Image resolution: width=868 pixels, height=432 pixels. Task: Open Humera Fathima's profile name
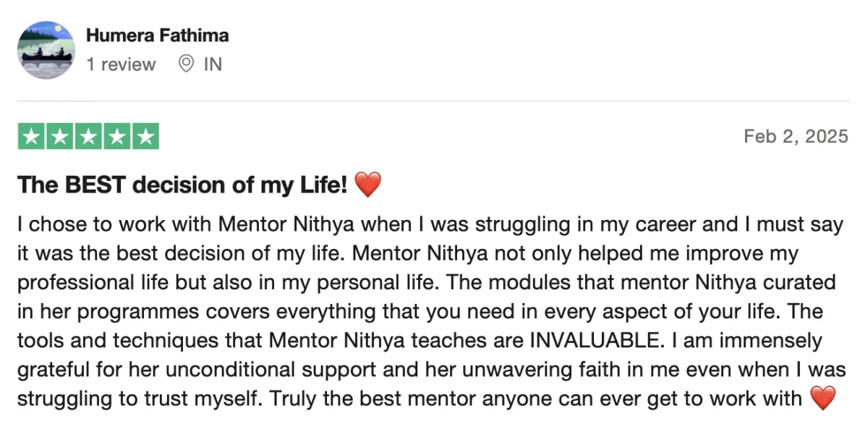click(157, 35)
